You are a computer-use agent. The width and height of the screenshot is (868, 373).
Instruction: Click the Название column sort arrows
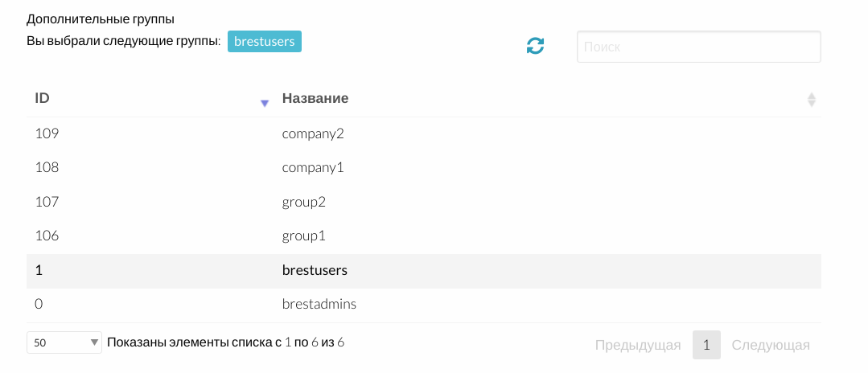coord(811,100)
